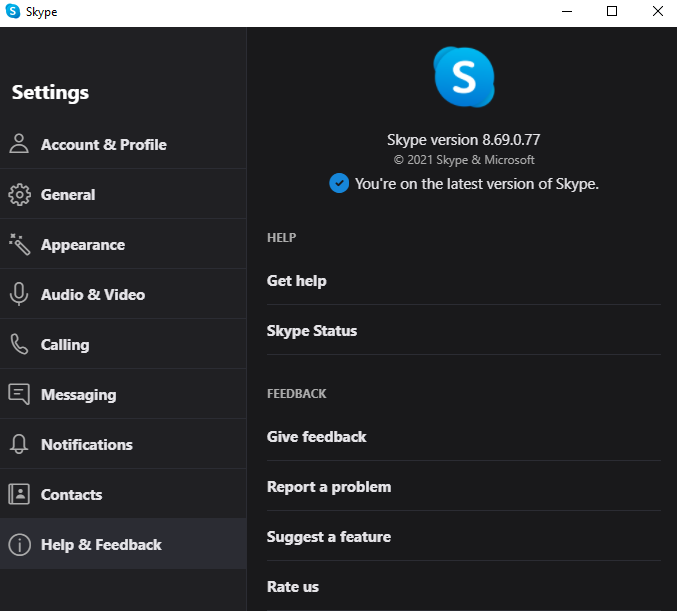Click the large Skype logo

coord(464,77)
